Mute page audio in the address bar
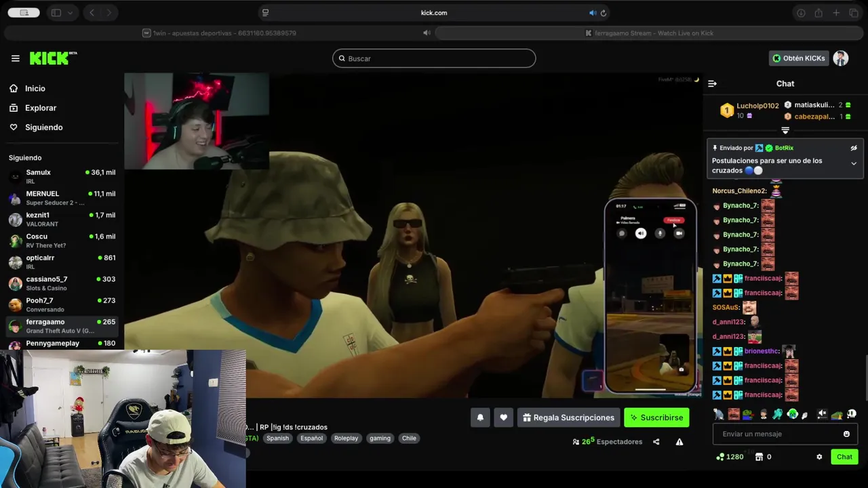Viewport: 868px width, 488px height. click(x=592, y=13)
